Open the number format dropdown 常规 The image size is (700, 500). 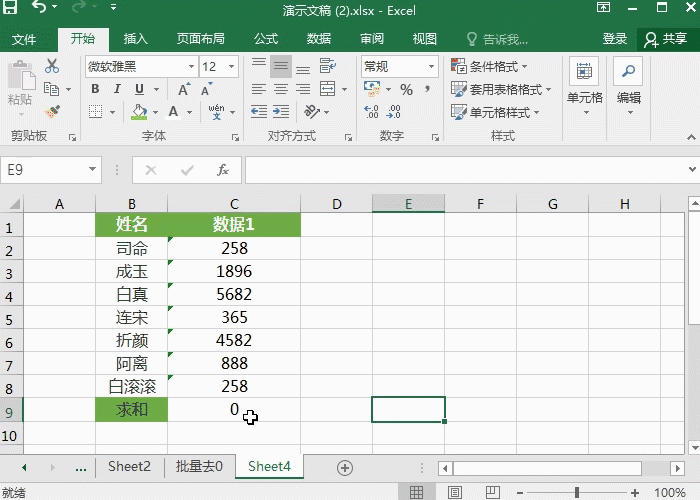coord(431,67)
